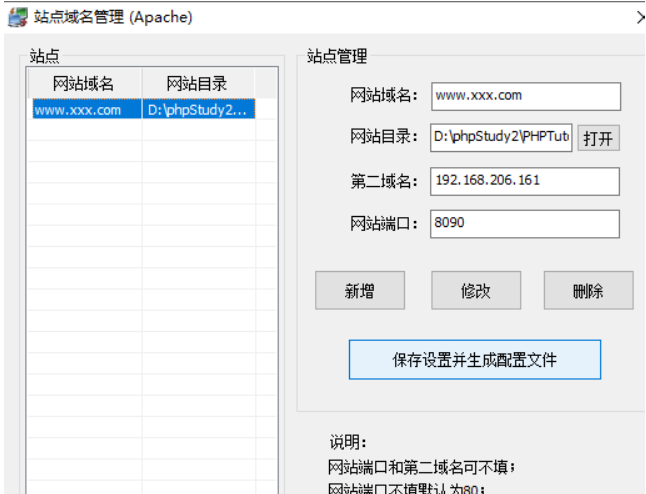
Task: Focus the 网站目录 path input field
Action: pyautogui.click(x=501, y=138)
